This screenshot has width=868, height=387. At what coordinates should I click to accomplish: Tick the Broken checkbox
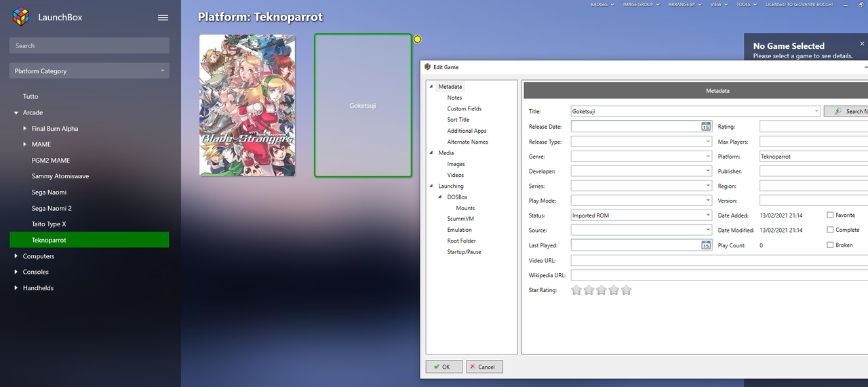[x=830, y=245]
